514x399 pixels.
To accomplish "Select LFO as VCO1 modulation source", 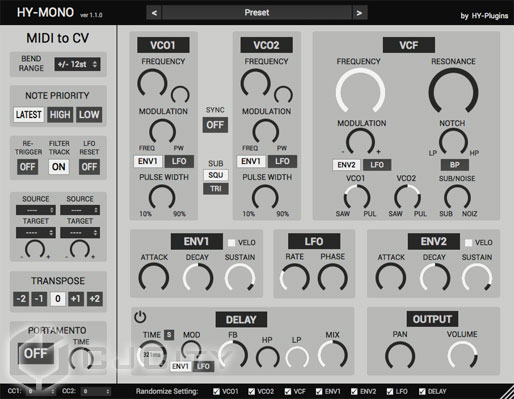I will (179, 161).
